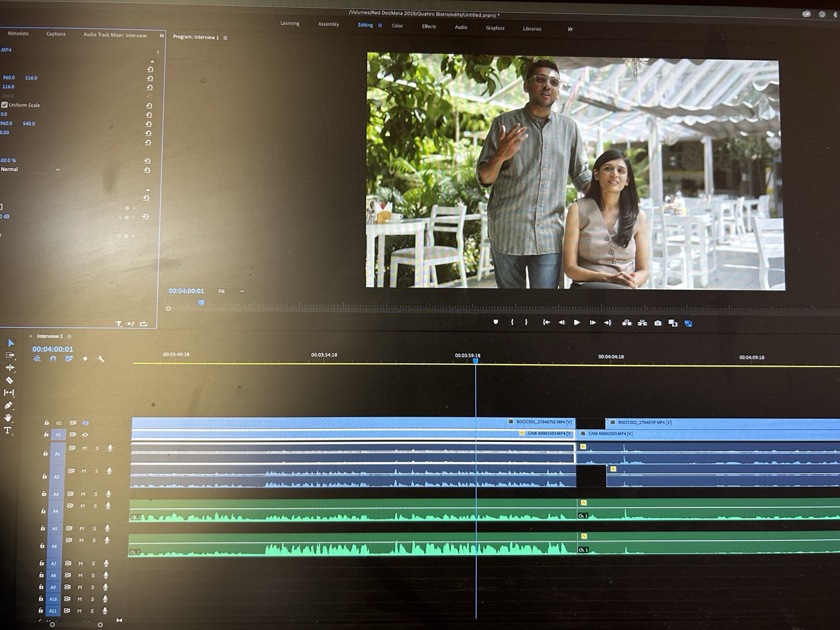Toggle track output eye for V2

tap(85, 423)
